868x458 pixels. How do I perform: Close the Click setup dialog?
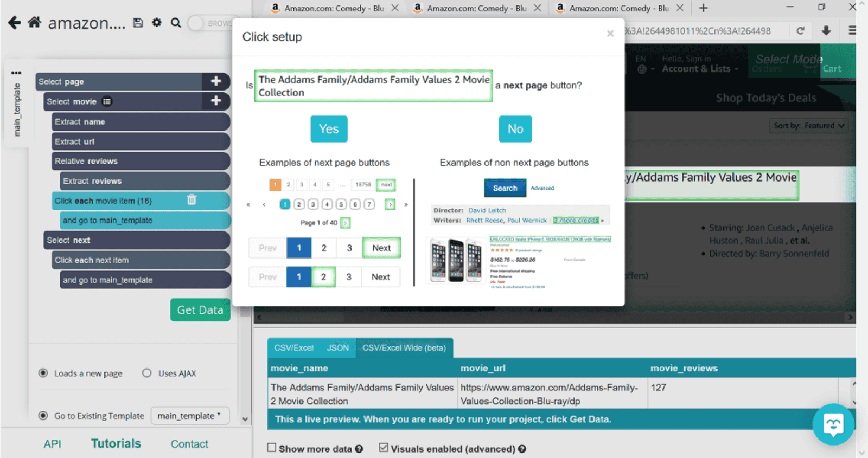pyautogui.click(x=610, y=34)
